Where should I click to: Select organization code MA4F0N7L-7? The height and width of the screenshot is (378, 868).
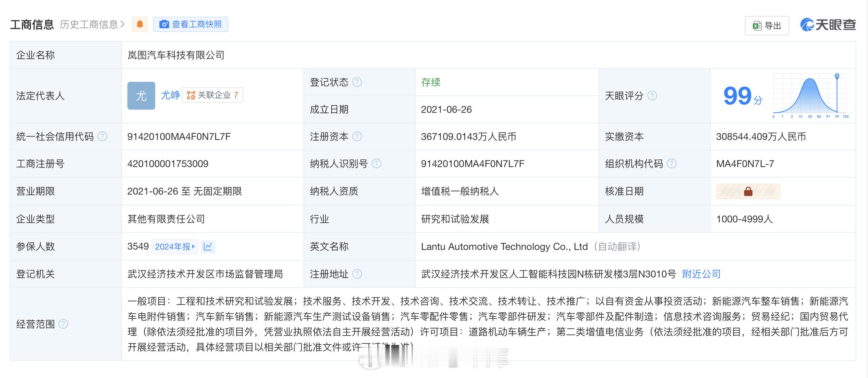(x=745, y=164)
